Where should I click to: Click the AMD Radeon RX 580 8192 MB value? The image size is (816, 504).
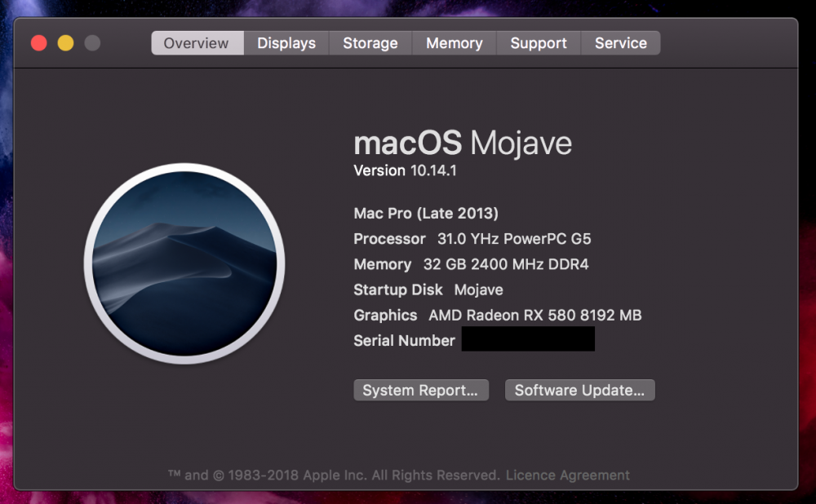(535, 315)
